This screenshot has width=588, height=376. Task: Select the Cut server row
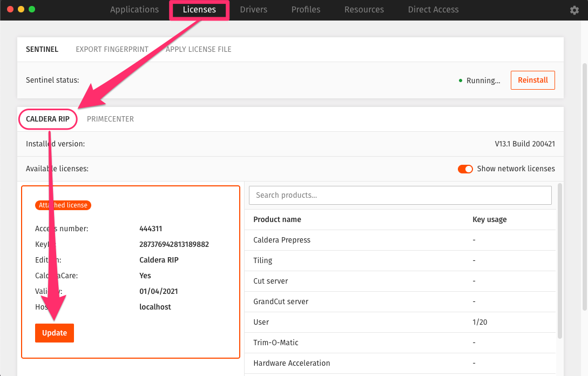(x=400, y=281)
